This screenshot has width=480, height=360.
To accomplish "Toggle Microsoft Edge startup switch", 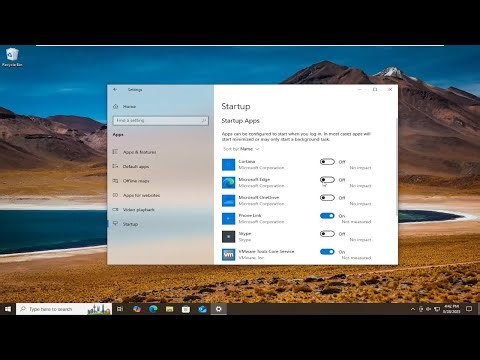I will point(327,180).
